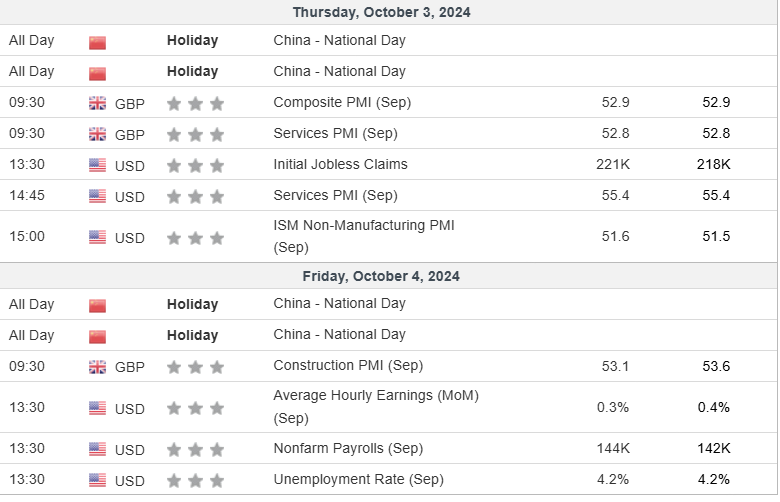This screenshot has height=502, width=780.
Task: Click the 218K forecast for Jobless Claims
Action: 713,164
